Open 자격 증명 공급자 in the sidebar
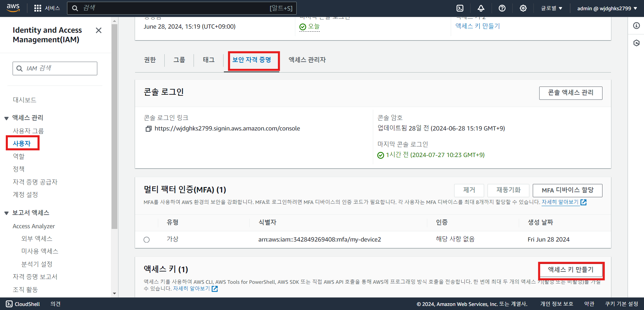The height and width of the screenshot is (310, 644). pyautogui.click(x=35, y=182)
